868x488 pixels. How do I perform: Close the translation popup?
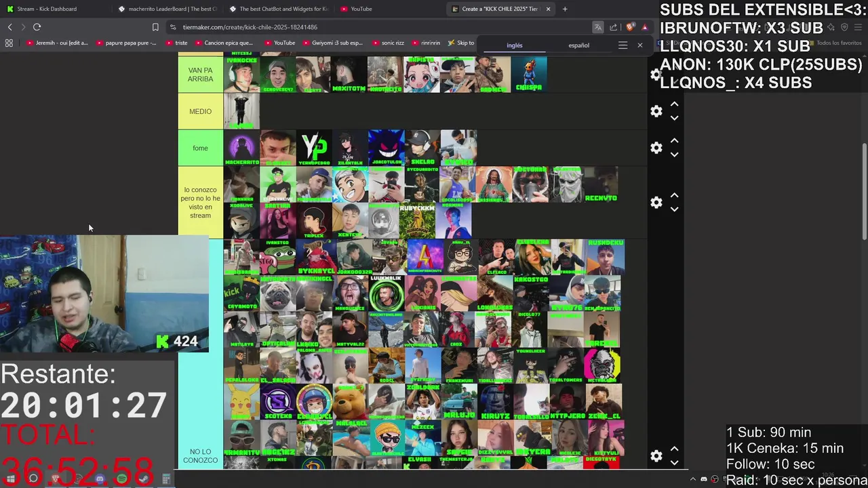639,45
